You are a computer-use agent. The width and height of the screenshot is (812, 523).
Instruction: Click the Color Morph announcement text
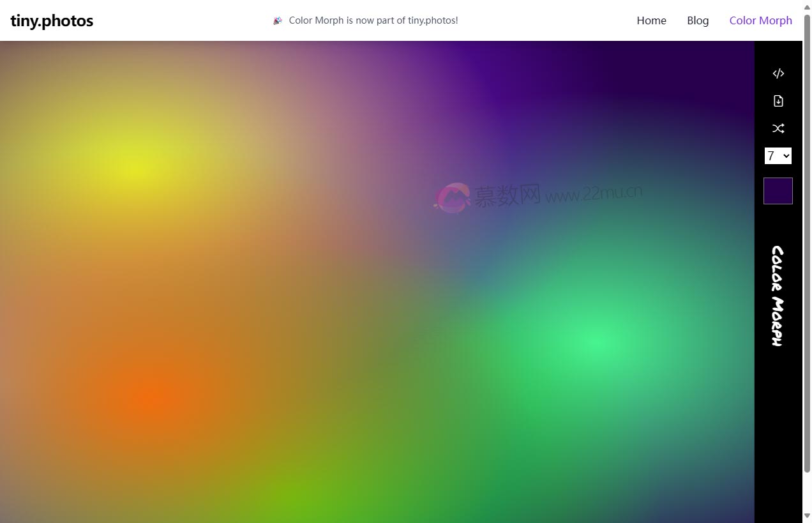point(373,20)
